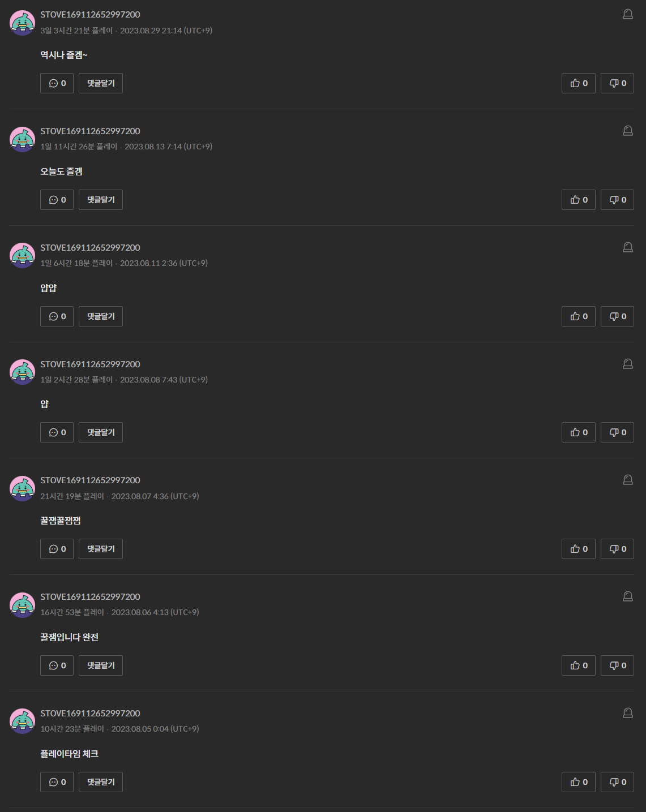The width and height of the screenshot is (646, 812).
Task: Thumbs up the '얍얍' review
Action: 579,316
